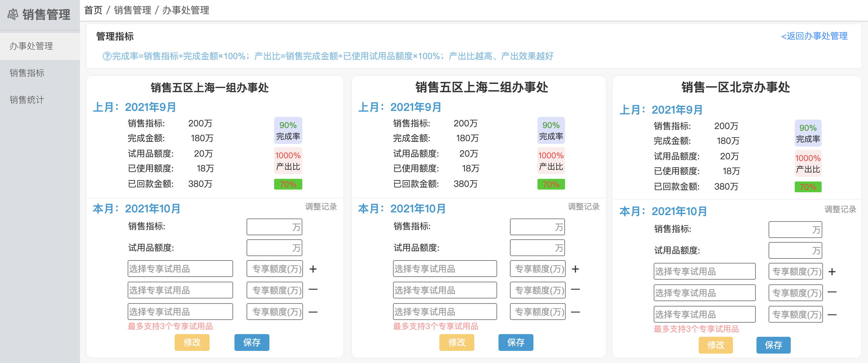Focus 销售指标 input for October in 北京办事处
The image size is (868, 363).
coord(795,230)
